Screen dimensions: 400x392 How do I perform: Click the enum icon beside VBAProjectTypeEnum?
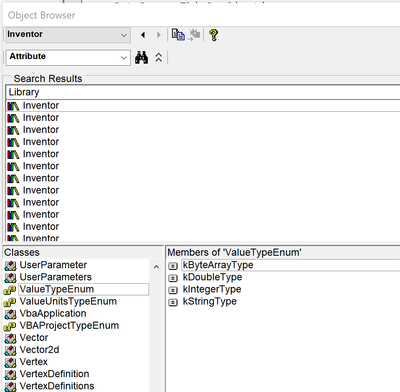10,326
